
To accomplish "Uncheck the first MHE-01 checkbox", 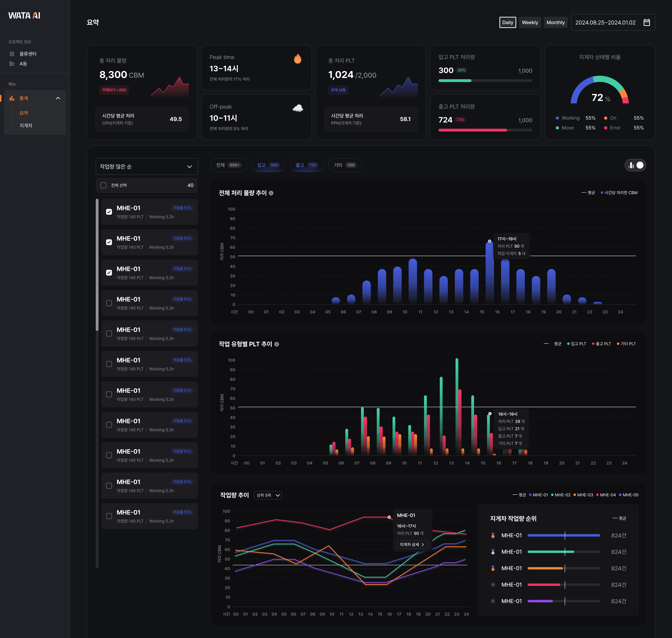I will tap(109, 212).
